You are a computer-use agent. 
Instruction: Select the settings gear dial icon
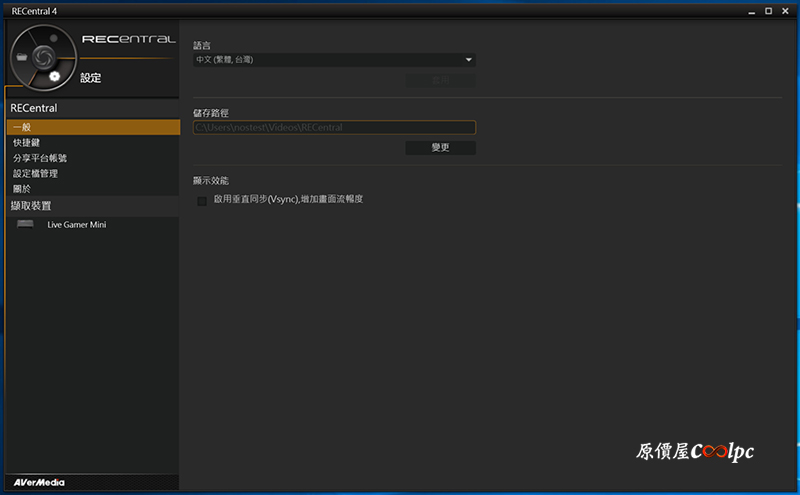55,77
